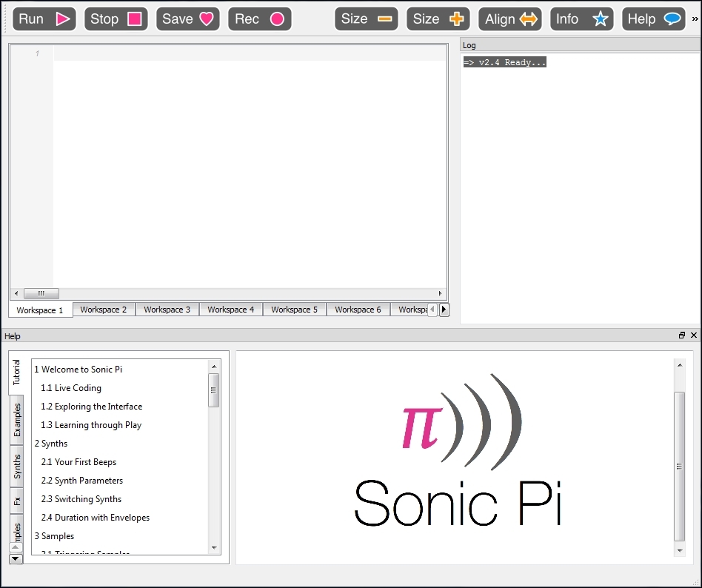Open '2.3 Switching Synths'
The height and width of the screenshot is (588, 702).
pyautogui.click(x=81, y=499)
